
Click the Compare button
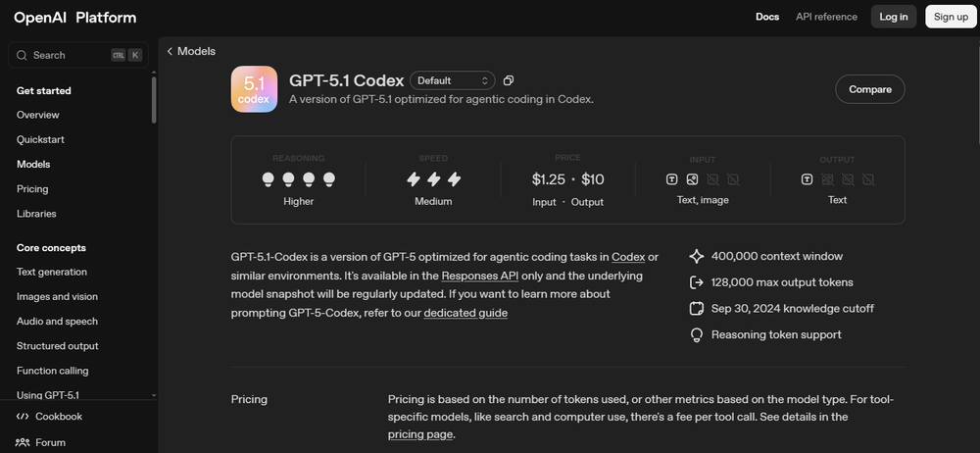click(x=870, y=89)
